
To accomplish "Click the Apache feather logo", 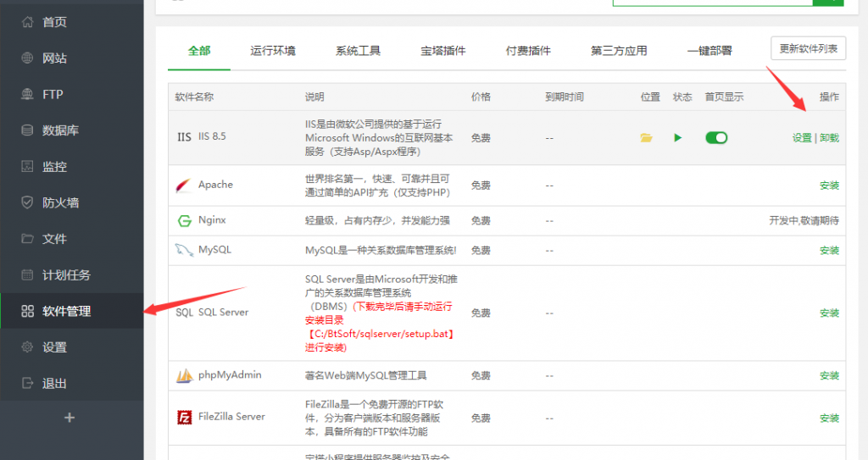I will tap(184, 185).
